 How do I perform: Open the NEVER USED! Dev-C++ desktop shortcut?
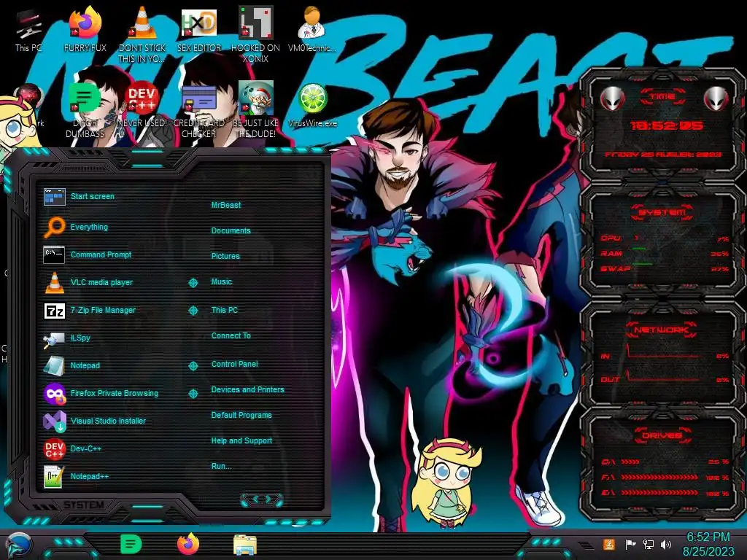pos(142,105)
